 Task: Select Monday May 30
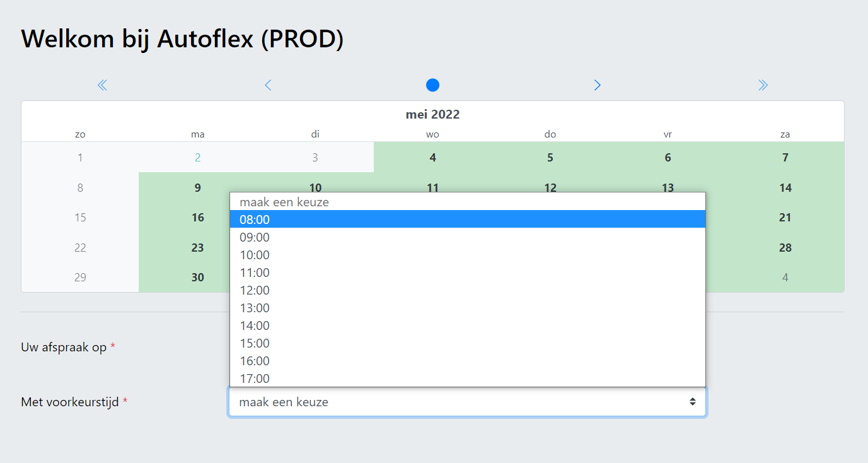pyautogui.click(x=198, y=277)
